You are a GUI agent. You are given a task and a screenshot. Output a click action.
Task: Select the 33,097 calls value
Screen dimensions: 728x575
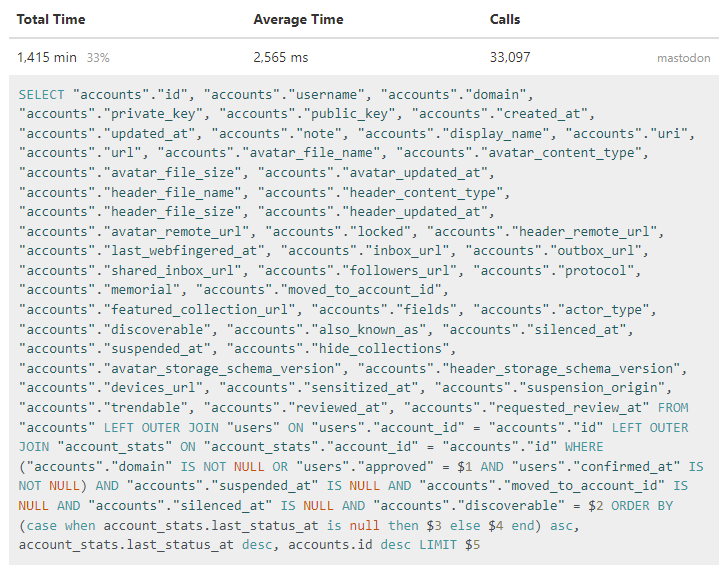click(510, 58)
